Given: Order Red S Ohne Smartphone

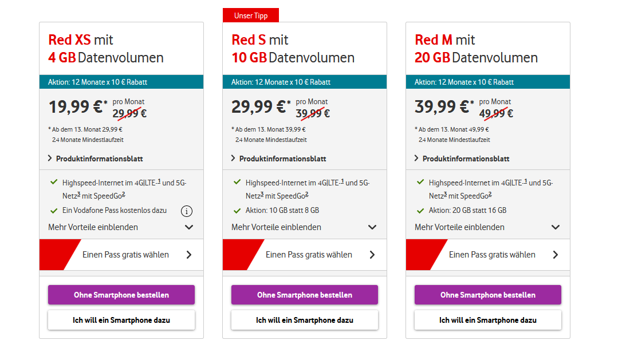Looking at the screenshot, I should pyautogui.click(x=304, y=294).
